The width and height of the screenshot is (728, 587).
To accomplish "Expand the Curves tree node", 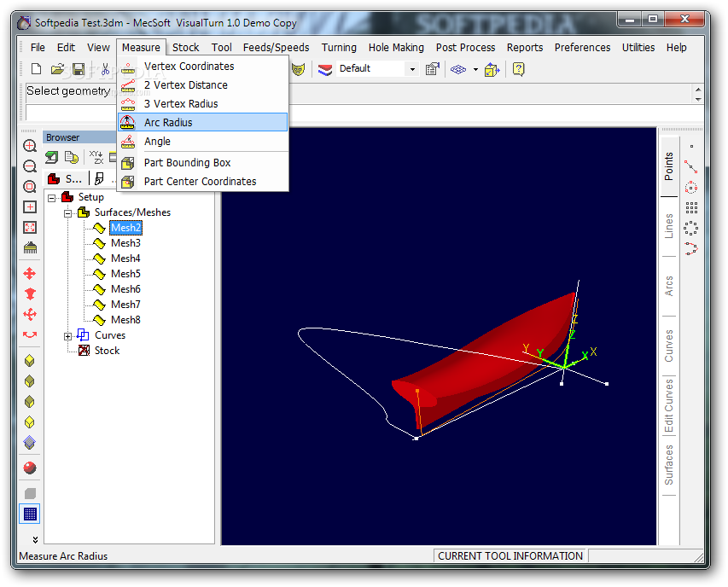I will coord(67,336).
